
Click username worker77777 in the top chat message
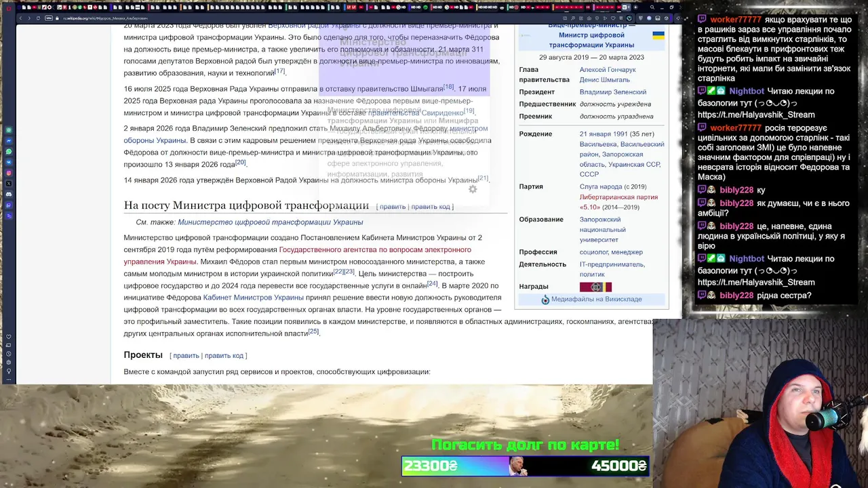pyautogui.click(x=736, y=20)
